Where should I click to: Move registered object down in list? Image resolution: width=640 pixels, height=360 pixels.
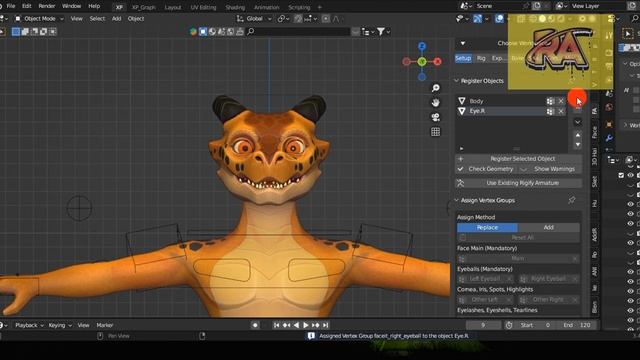[x=578, y=144]
